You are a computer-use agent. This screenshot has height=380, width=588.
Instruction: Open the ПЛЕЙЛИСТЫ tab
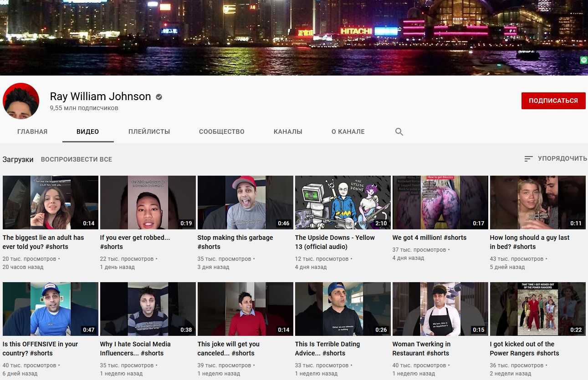(149, 132)
